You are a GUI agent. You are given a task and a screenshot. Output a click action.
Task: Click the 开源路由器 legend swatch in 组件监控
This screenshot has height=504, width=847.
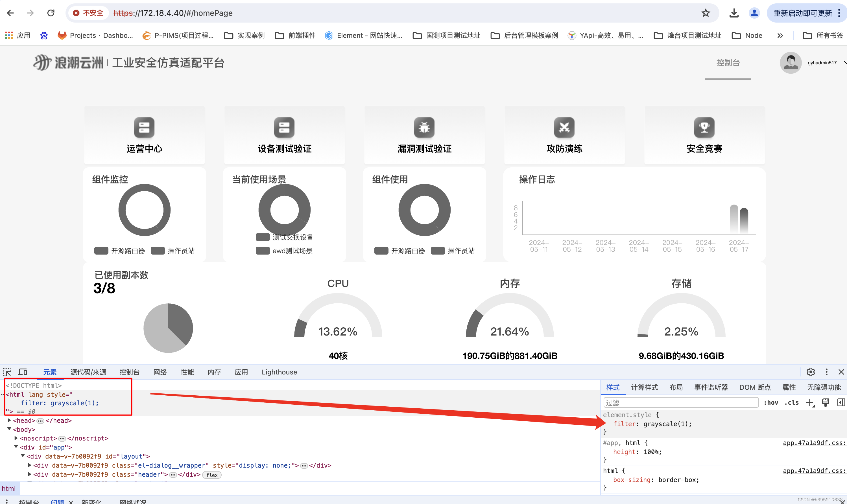(x=101, y=251)
